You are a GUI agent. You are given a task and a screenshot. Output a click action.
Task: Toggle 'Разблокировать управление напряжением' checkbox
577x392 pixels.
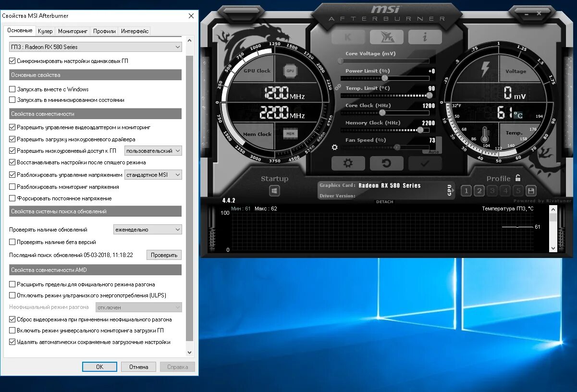(12, 175)
